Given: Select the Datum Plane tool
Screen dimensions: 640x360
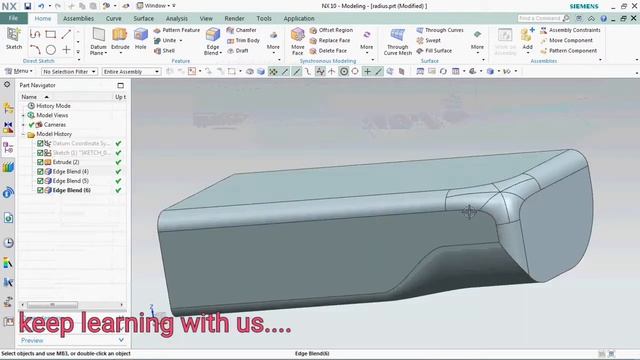Looking at the screenshot, I should point(98,41).
